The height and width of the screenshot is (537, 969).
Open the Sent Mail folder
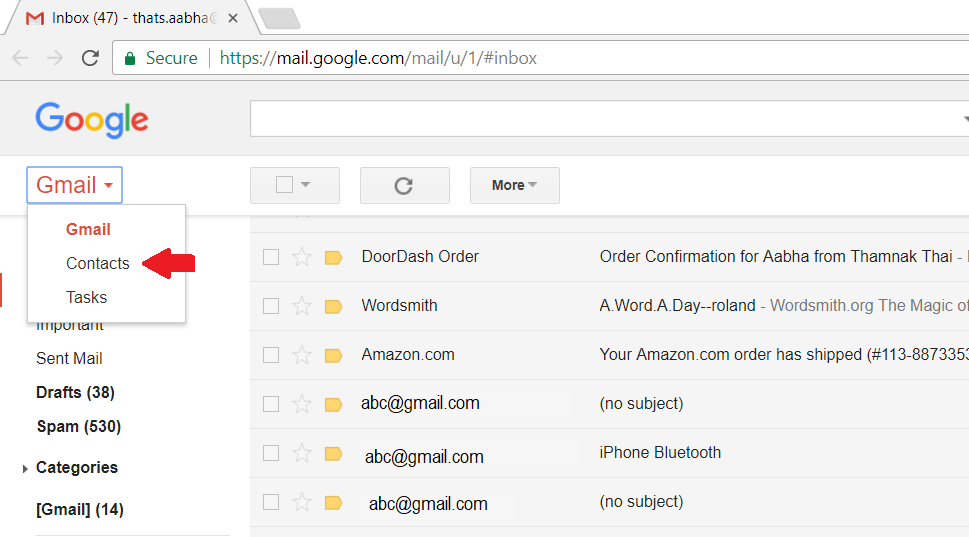pos(69,358)
